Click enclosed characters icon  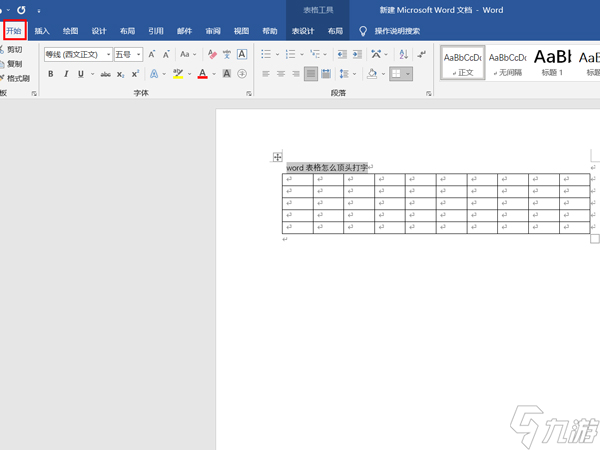pyautogui.click(x=242, y=73)
